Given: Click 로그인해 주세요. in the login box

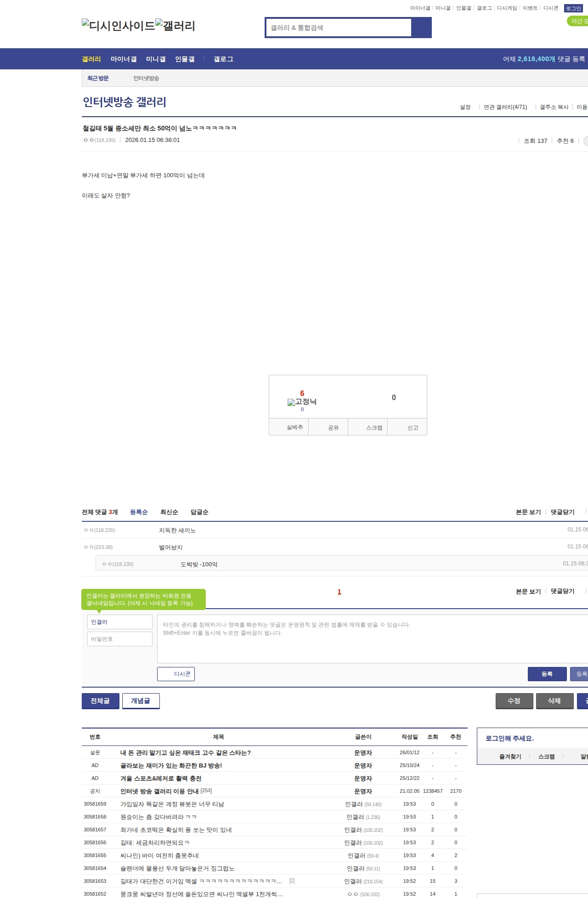Looking at the screenshot, I should 510,739.
